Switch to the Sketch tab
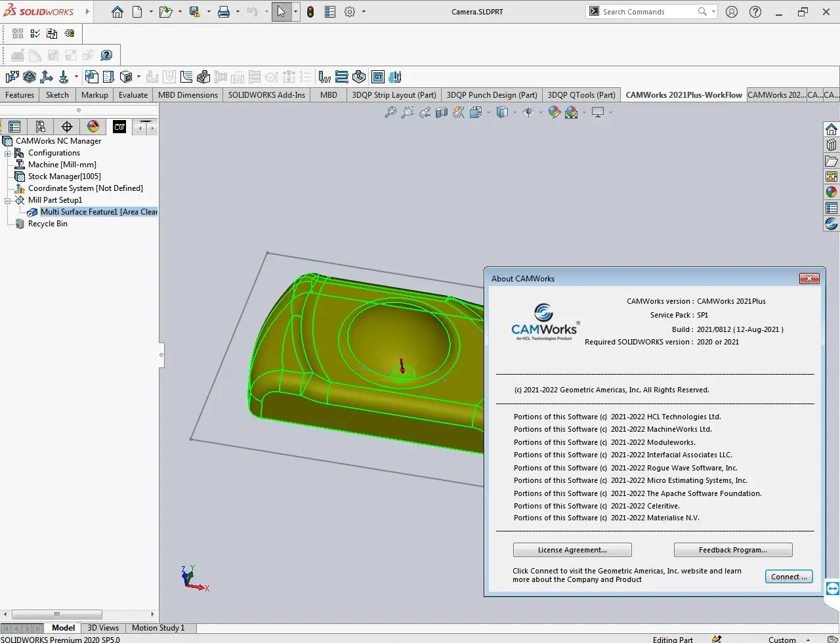 point(57,94)
